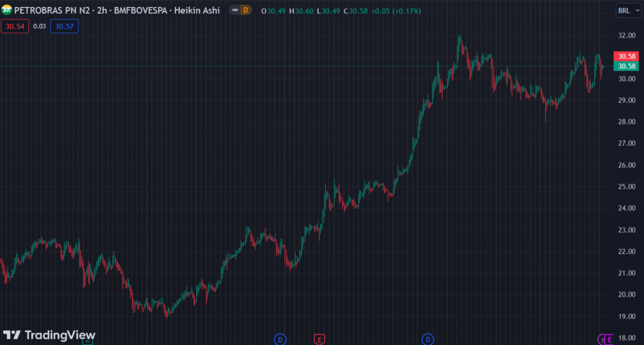Image resolution: width=644 pixels, height=345 pixels.
Task: Click the orange D data status badge
Action: [245, 11]
